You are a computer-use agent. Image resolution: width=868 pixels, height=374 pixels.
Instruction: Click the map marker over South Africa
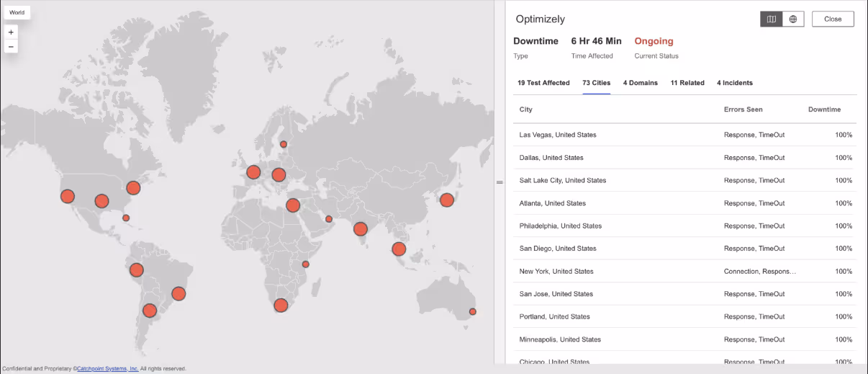click(x=281, y=305)
